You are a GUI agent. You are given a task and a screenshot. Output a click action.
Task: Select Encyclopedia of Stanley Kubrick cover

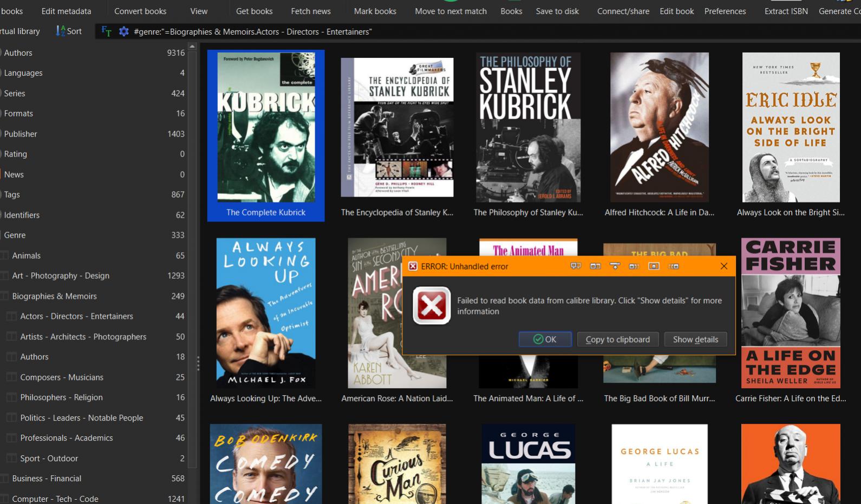pos(397,127)
